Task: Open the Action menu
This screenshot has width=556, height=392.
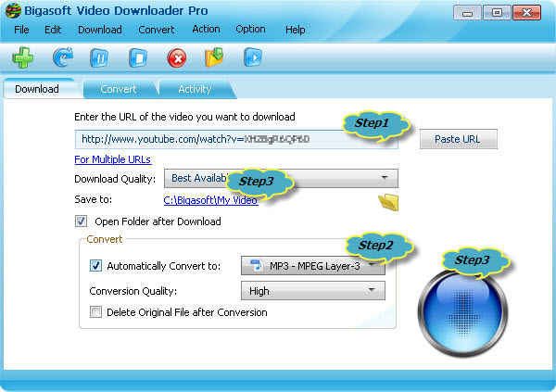Action: click(206, 29)
